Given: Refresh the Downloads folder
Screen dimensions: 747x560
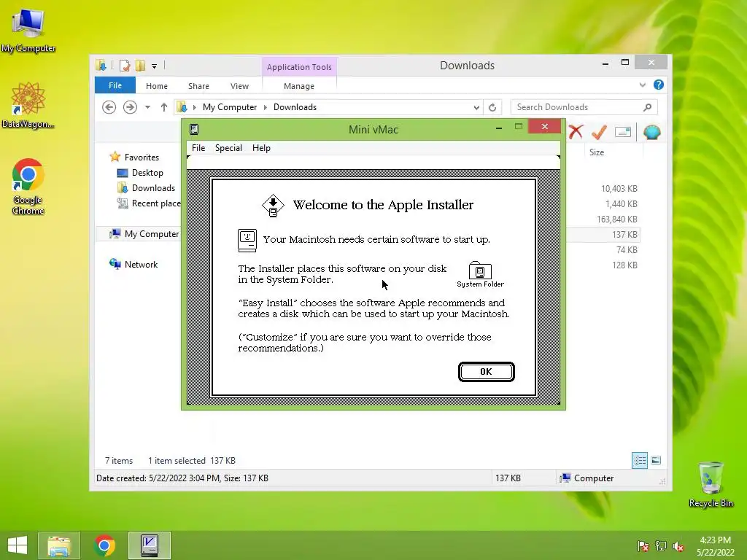Looking at the screenshot, I should pyautogui.click(x=492, y=108).
